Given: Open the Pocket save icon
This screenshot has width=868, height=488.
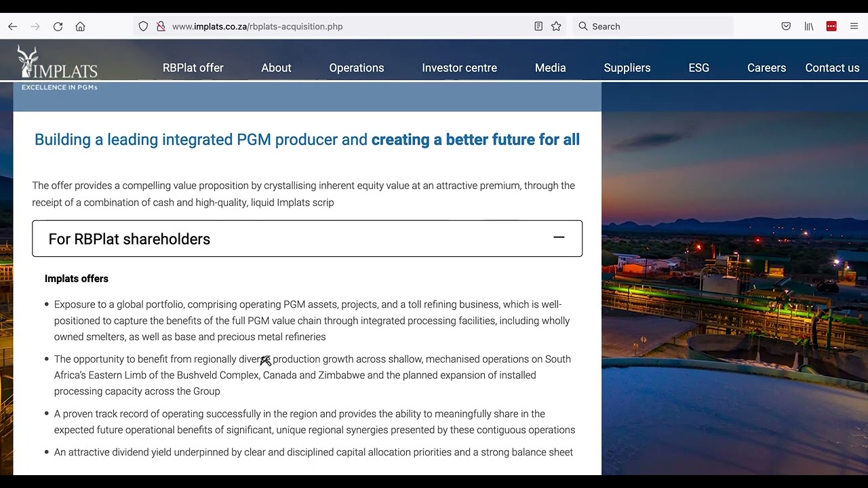Looking at the screenshot, I should pos(786,26).
